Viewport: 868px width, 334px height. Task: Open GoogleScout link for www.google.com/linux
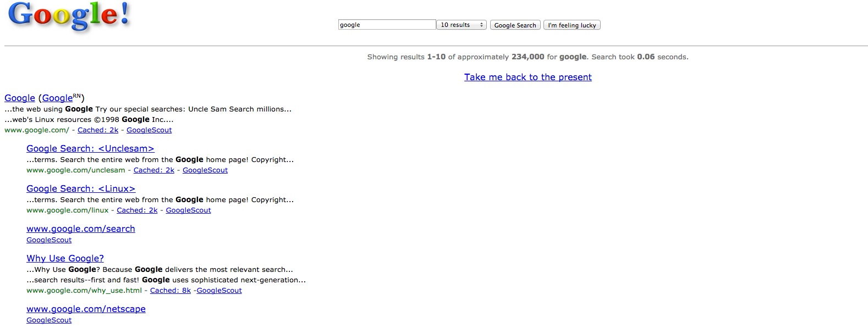188,210
